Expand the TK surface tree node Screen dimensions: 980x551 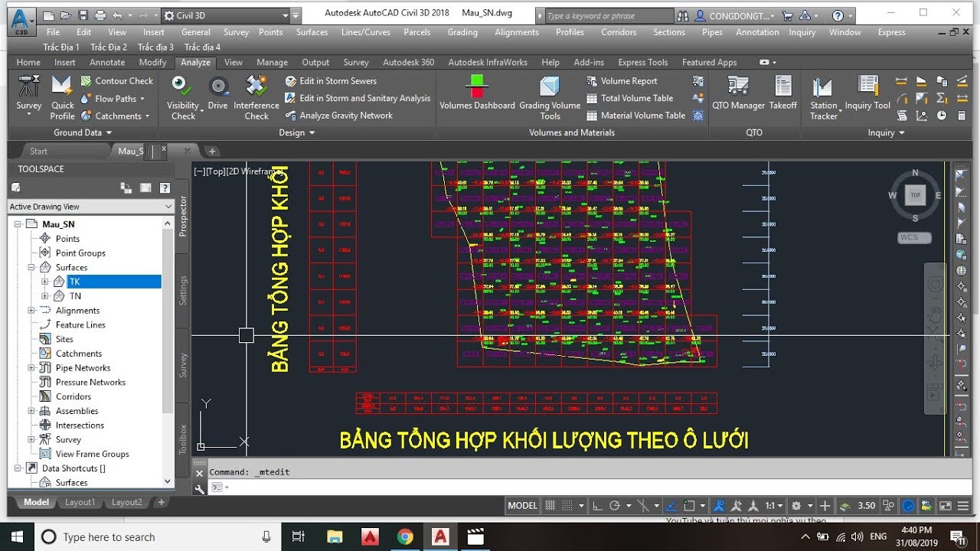(44, 282)
